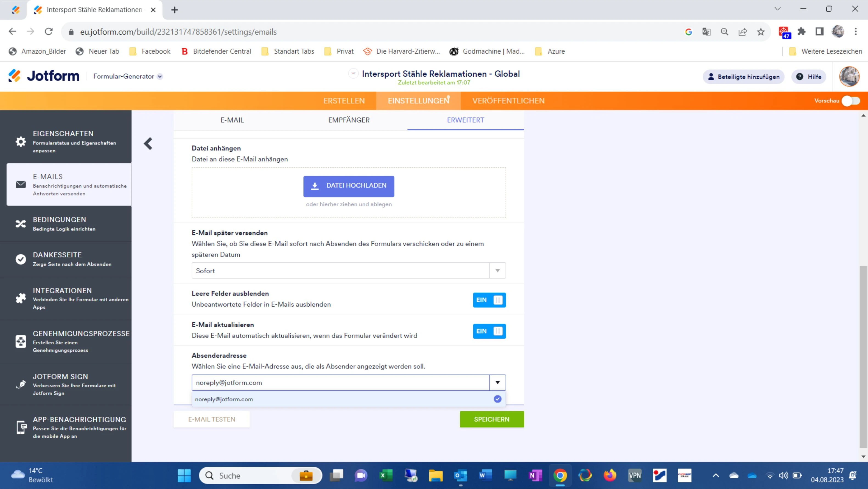
Task: Open the Absenderadresse dropdown
Action: tap(497, 382)
